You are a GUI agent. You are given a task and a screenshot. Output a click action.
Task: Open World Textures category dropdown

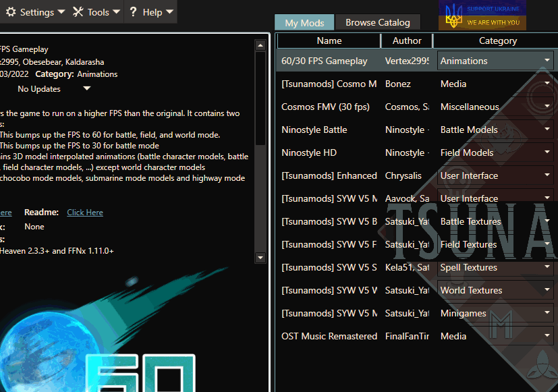click(x=495, y=290)
